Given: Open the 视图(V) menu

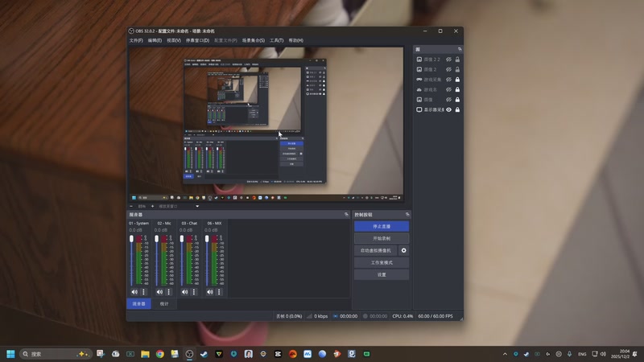Looking at the screenshot, I should tap(173, 40).
